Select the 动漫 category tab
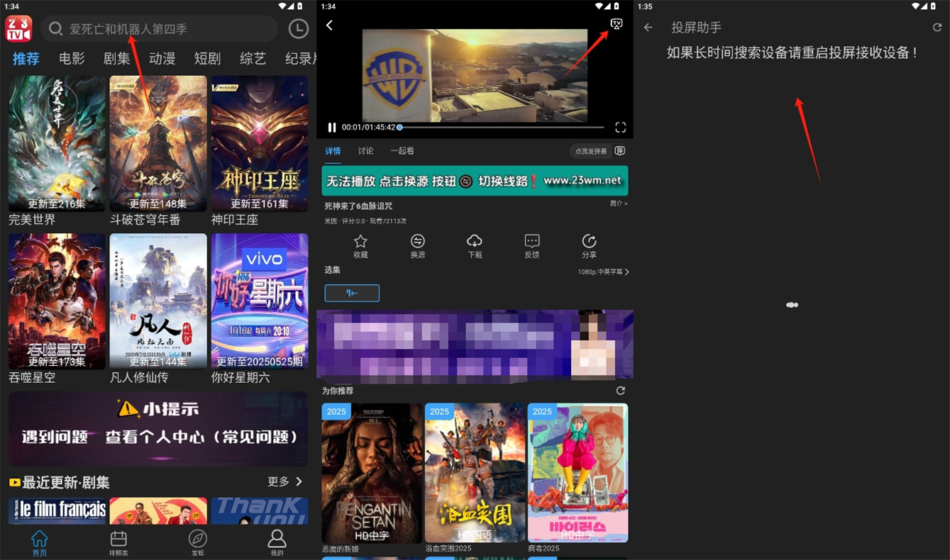950x560 pixels. [x=162, y=59]
